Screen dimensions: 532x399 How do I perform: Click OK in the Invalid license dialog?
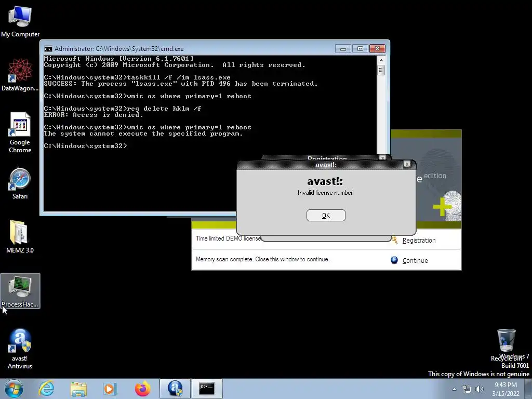pyautogui.click(x=326, y=216)
